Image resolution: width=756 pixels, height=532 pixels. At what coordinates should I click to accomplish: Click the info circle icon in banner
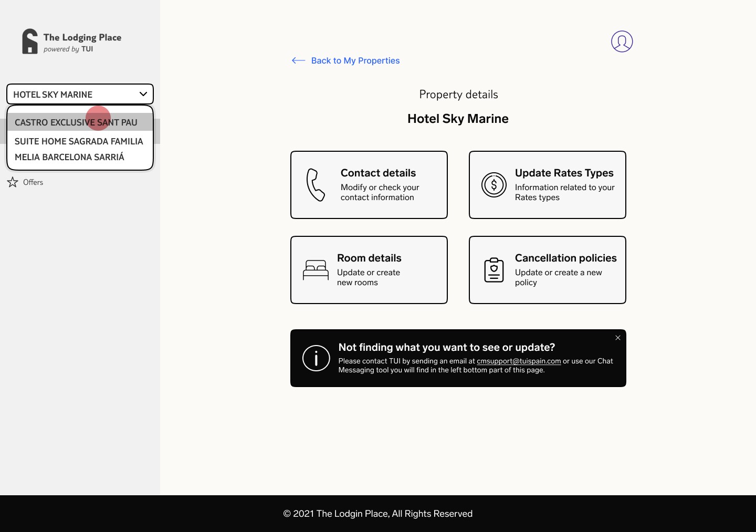[316, 358]
